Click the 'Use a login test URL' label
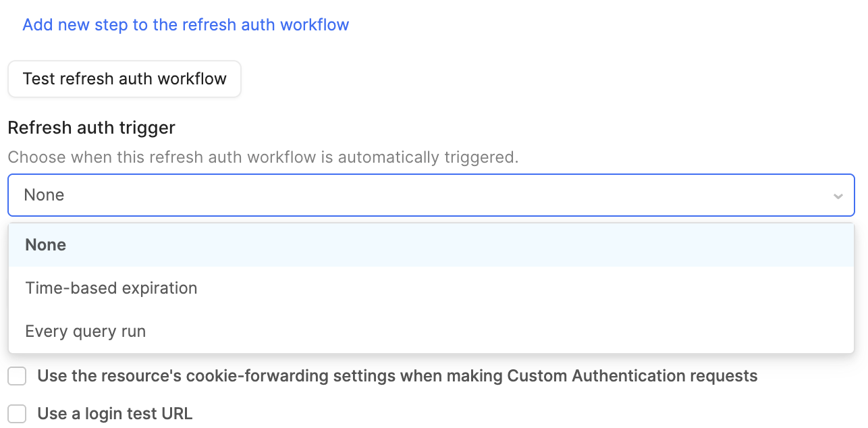 pyautogui.click(x=115, y=414)
